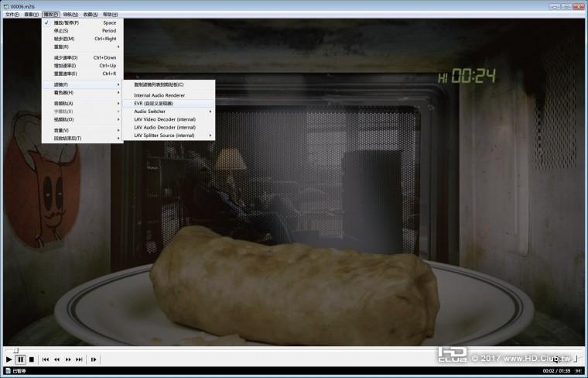This screenshot has height=378, width=588.
Task: Stop playback with the square Stop icon
Action: coord(32,359)
